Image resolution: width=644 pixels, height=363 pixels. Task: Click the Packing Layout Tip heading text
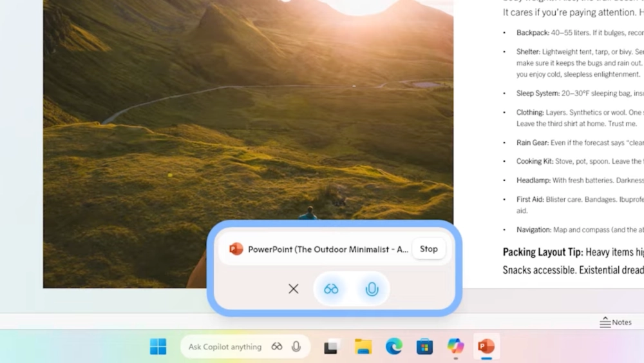click(535, 252)
